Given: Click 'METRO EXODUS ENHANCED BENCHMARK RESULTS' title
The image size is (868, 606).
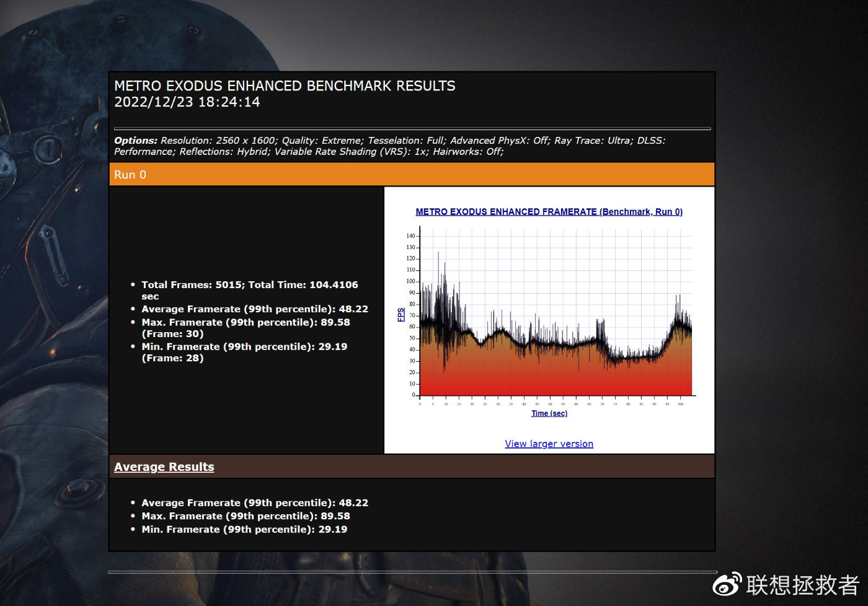Looking at the screenshot, I should coord(285,86).
